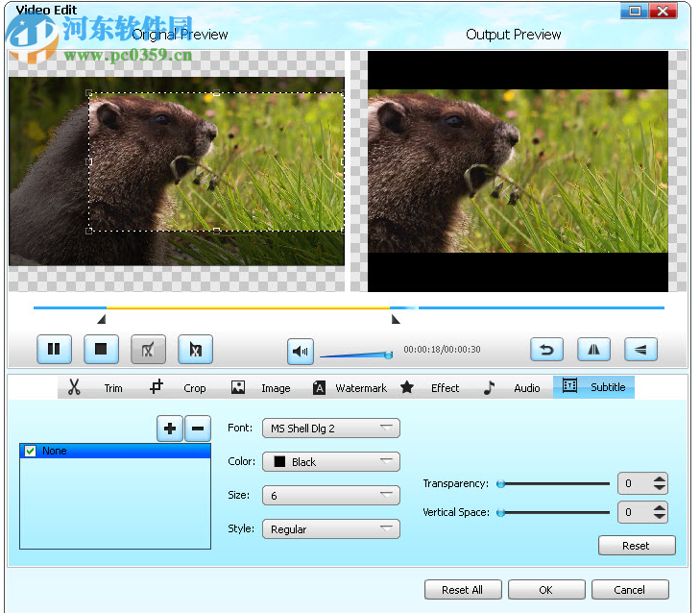Decrease the Transparency value with down arrow
The height and width of the screenshot is (613, 700).
pyautogui.click(x=660, y=487)
